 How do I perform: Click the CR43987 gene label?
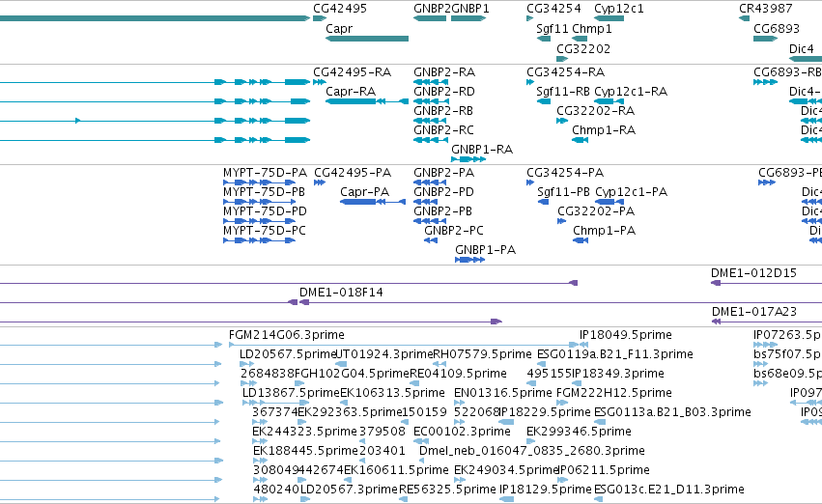click(765, 9)
